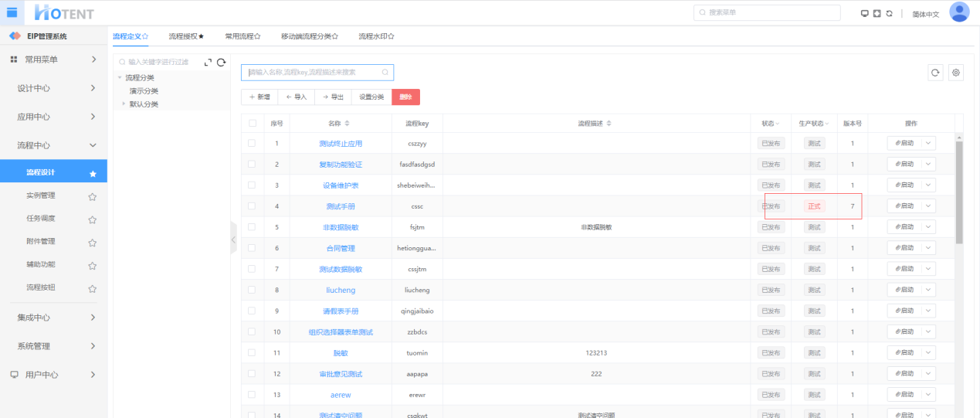Collapse the 流程中心 sidebar menu

coord(93,145)
